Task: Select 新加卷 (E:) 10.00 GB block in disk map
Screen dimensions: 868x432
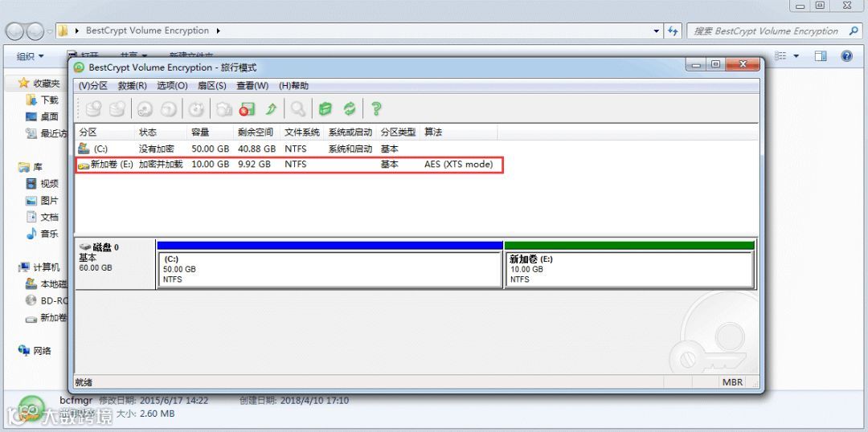Action: [629, 269]
